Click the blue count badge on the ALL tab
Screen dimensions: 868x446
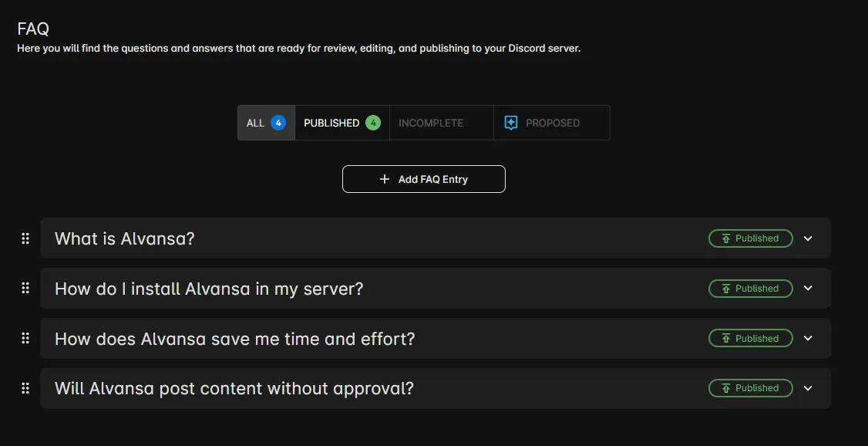pyautogui.click(x=277, y=122)
